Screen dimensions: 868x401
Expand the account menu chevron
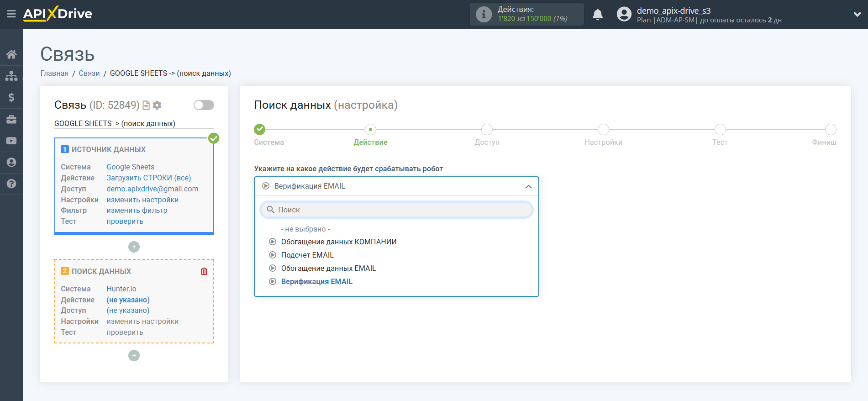[857, 14]
